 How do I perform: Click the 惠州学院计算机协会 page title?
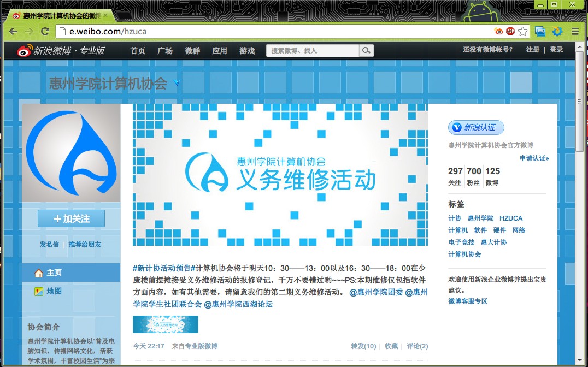tap(108, 83)
